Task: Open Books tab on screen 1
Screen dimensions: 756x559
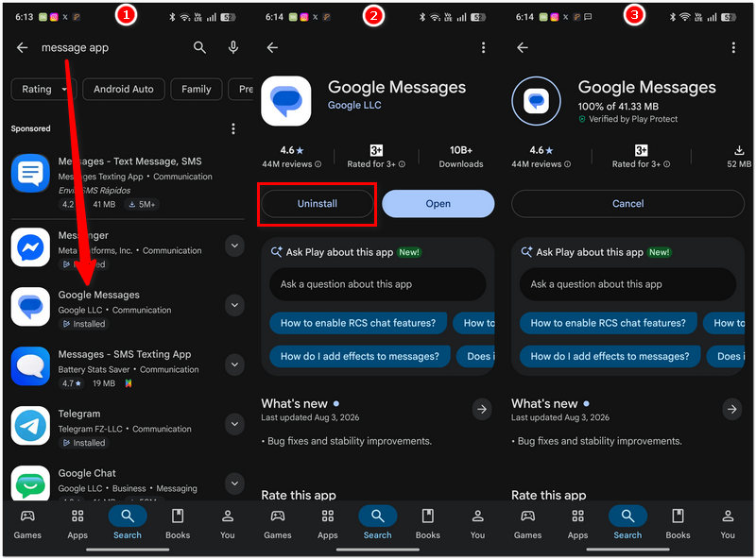Action: pyautogui.click(x=178, y=524)
